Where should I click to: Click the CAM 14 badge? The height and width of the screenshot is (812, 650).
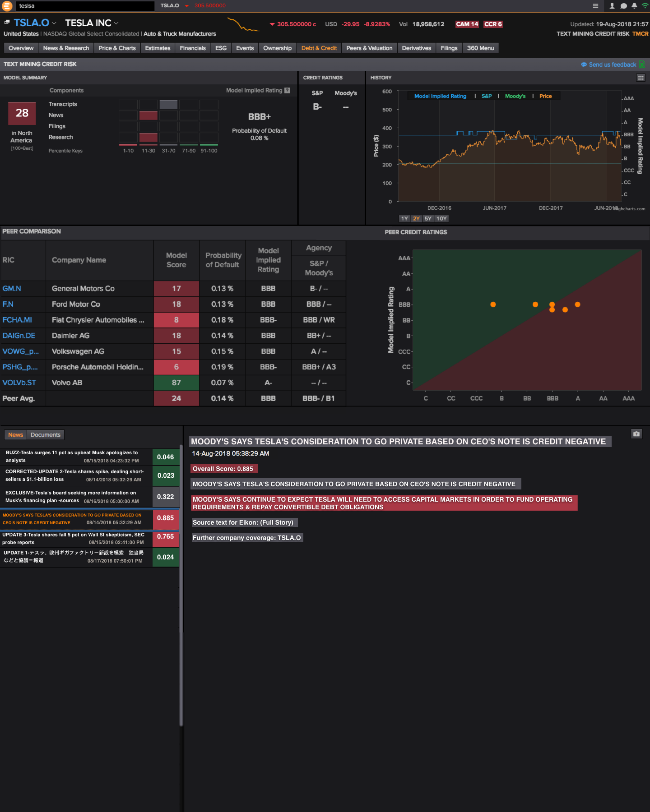[467, 24]
